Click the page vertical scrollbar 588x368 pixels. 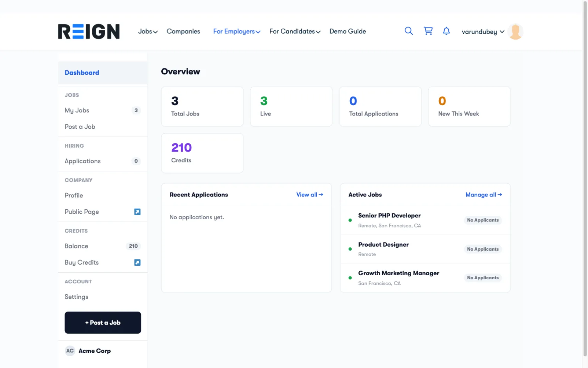585,178
